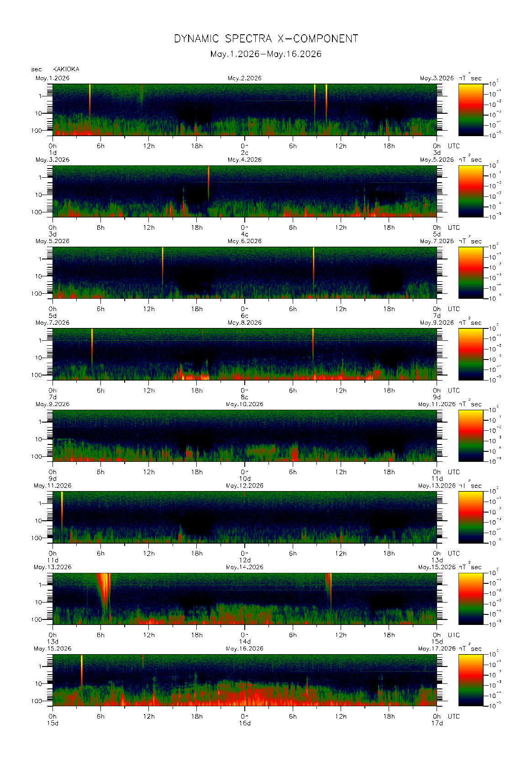Select the spectrogram panel covering May 3 to May 5

[x=245, y=191]
